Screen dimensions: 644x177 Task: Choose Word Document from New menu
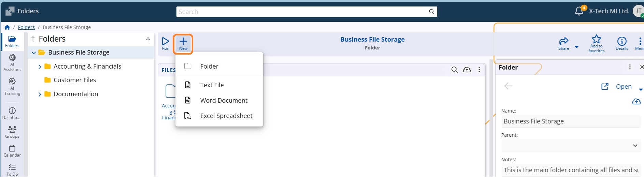pyautogui.click(x=219, y=101)
